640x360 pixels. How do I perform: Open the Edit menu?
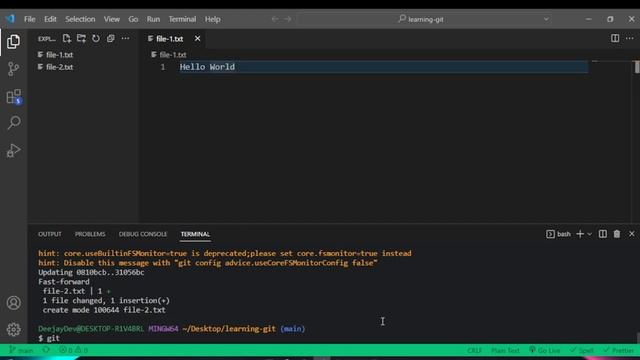coord(50,19)
